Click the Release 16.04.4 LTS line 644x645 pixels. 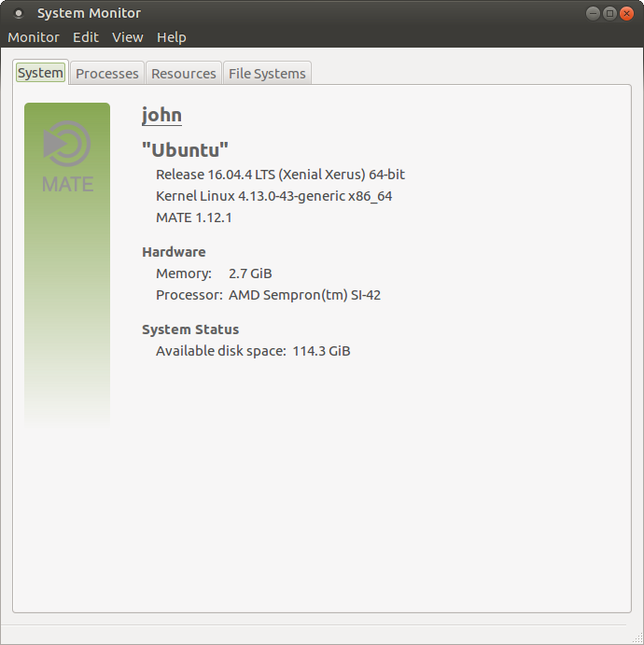(280, 175)
